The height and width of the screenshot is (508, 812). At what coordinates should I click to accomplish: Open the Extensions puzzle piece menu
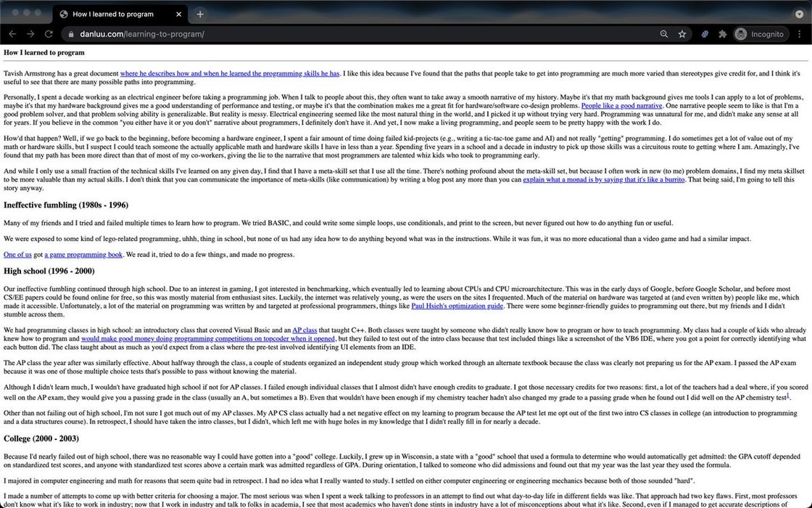(x=722, y=34)
